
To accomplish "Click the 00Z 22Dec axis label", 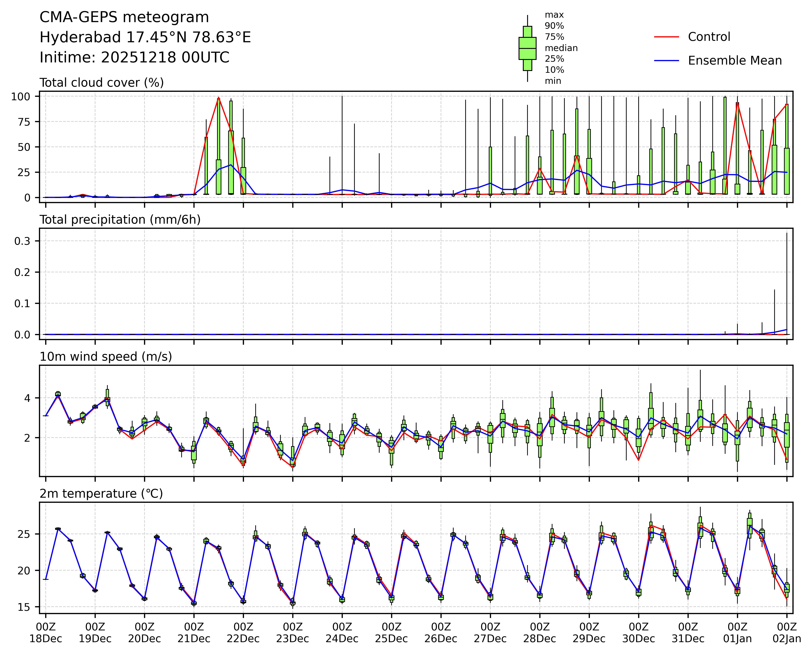I will click(243, 633).
